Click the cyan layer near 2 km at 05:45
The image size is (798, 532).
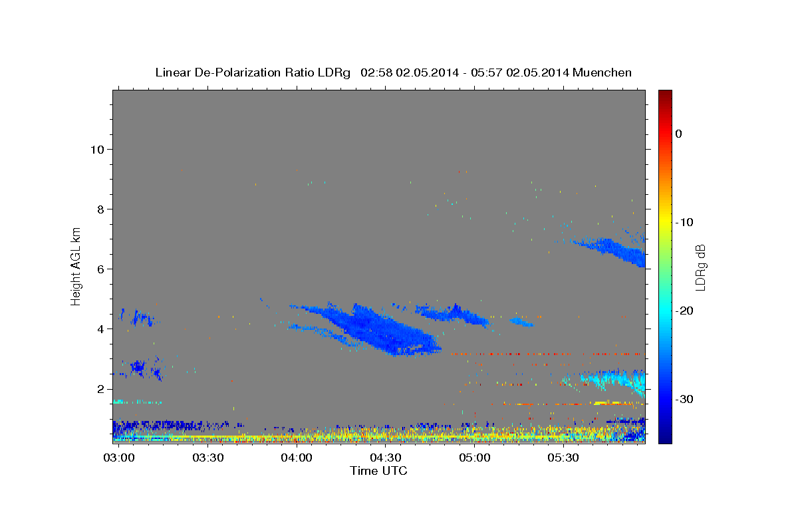pos(615,380)
